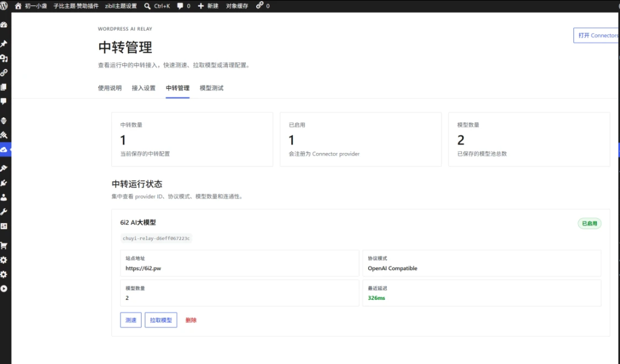Open Plugins plug icon in sidebar

pyautogui.click(x=4, y=183)
